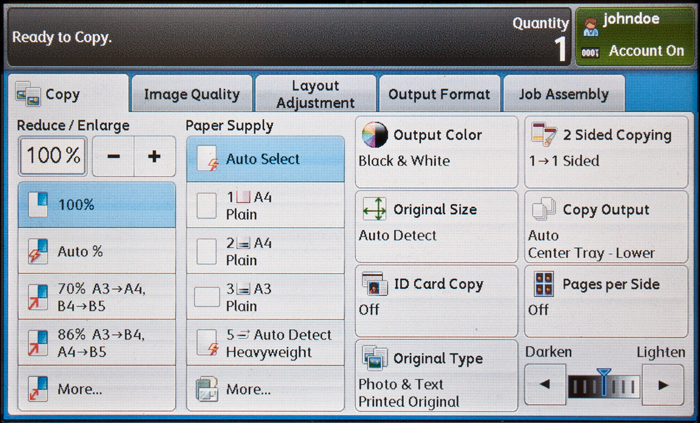Open the Output Color setting

pos(436,147)
